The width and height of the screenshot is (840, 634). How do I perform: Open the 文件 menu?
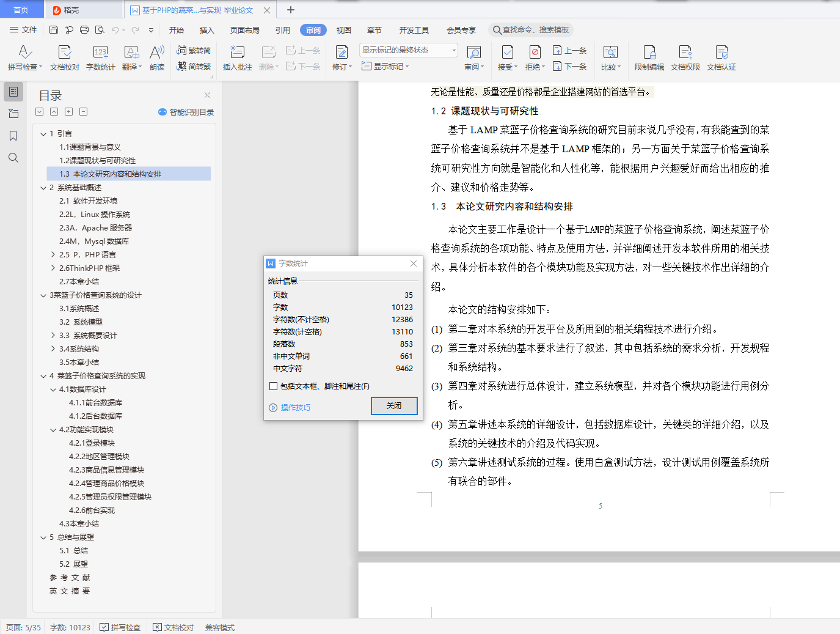23,30
